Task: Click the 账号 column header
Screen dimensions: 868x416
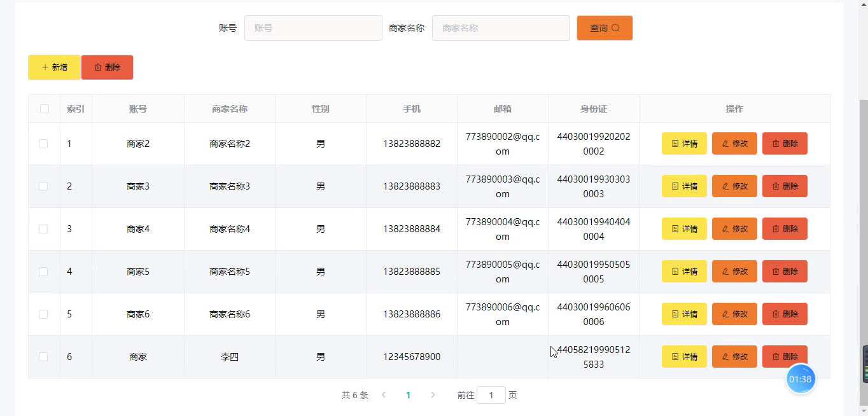Action: point(138,109)
